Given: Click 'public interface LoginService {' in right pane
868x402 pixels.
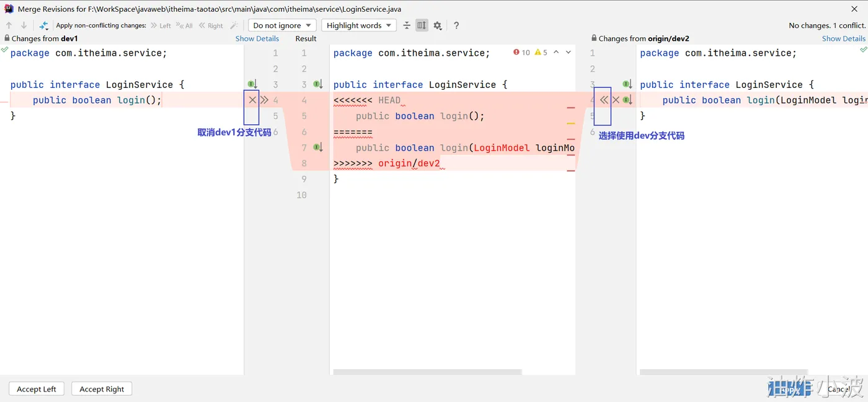Looking at the screenshot, I should tap(727, 85).
